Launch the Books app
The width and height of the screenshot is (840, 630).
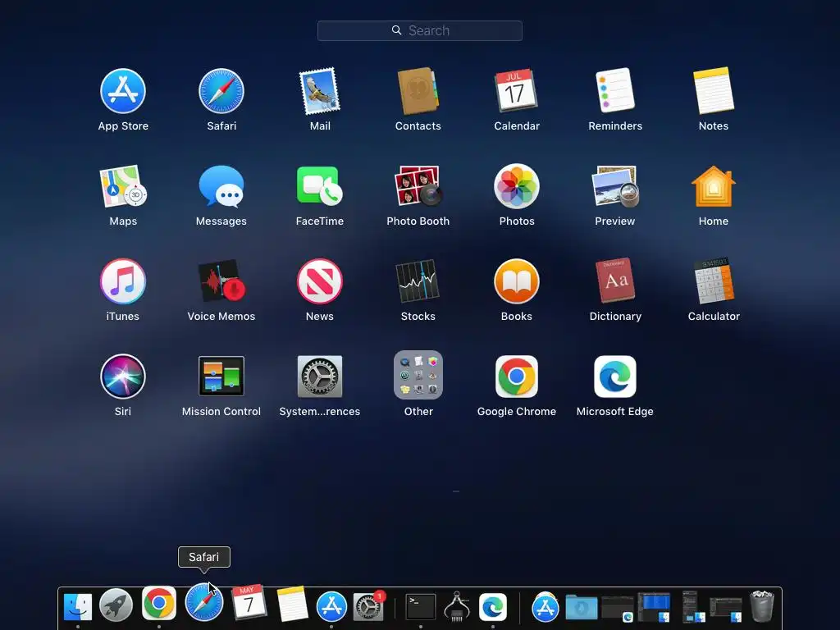[517, 281]
